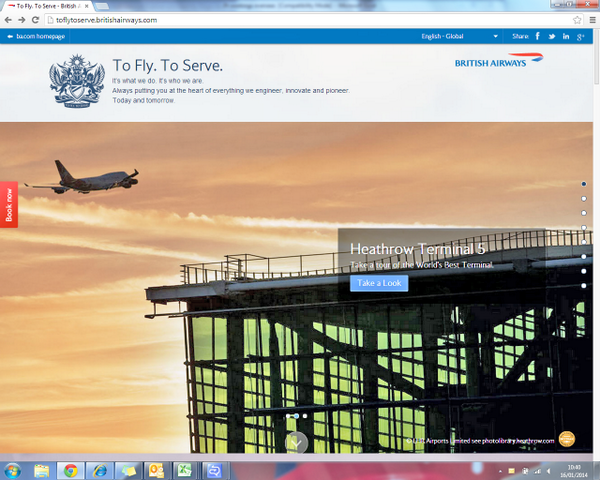Open Outlook from the taskbar
The image size is (600, 480).
pyautogui.click(x=157, y=470)
